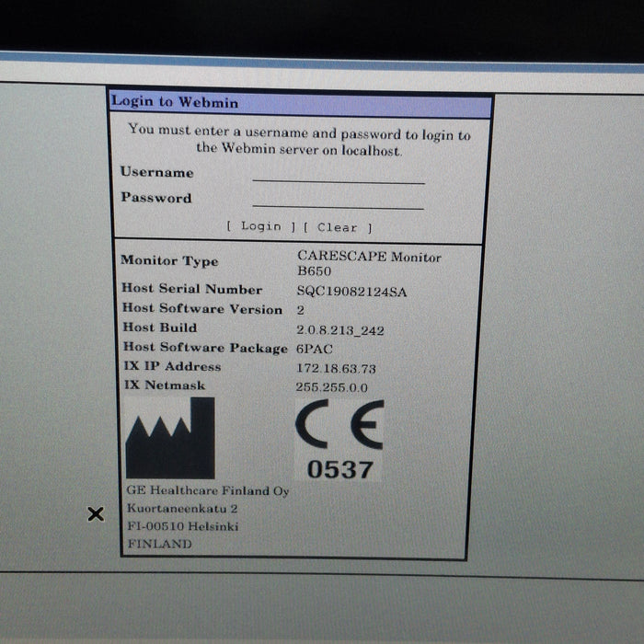644x644 pixels.
Task: Select the Host Serial Number value SQC19082124SA
Action: 351,292
